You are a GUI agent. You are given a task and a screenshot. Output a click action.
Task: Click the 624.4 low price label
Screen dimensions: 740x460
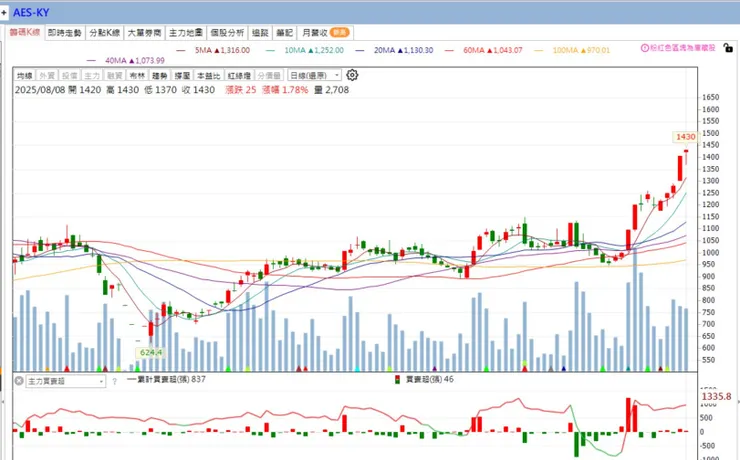151,352
